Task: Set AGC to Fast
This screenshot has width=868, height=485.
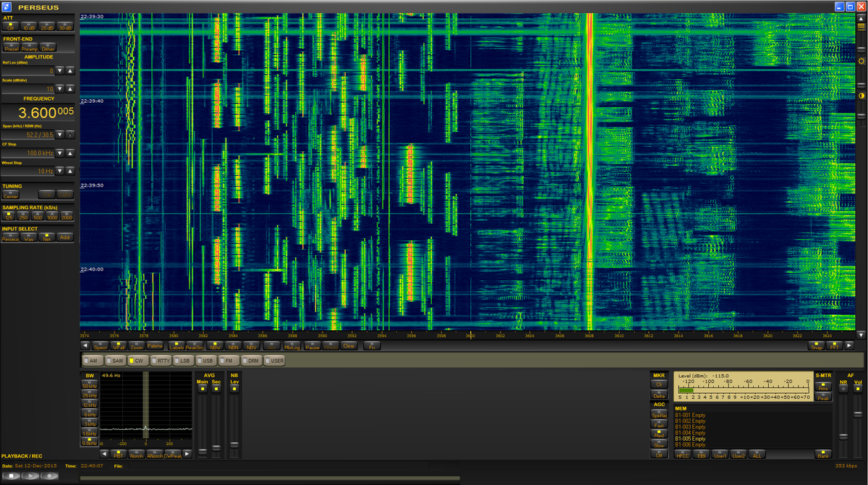Action: point(659,424)
